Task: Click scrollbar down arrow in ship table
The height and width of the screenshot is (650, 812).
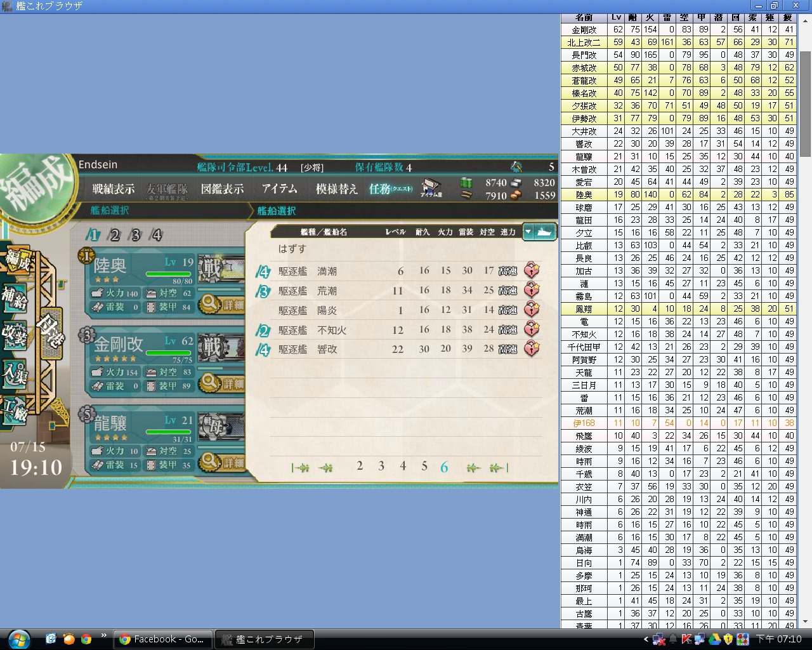Action: point(805,621)
